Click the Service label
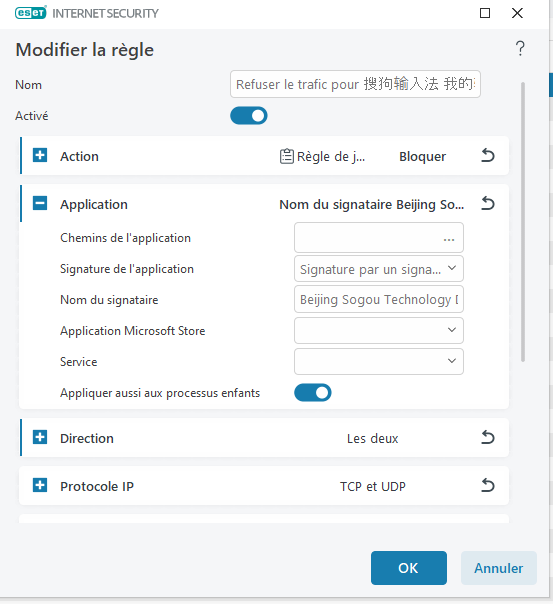 tap(79, 362)
